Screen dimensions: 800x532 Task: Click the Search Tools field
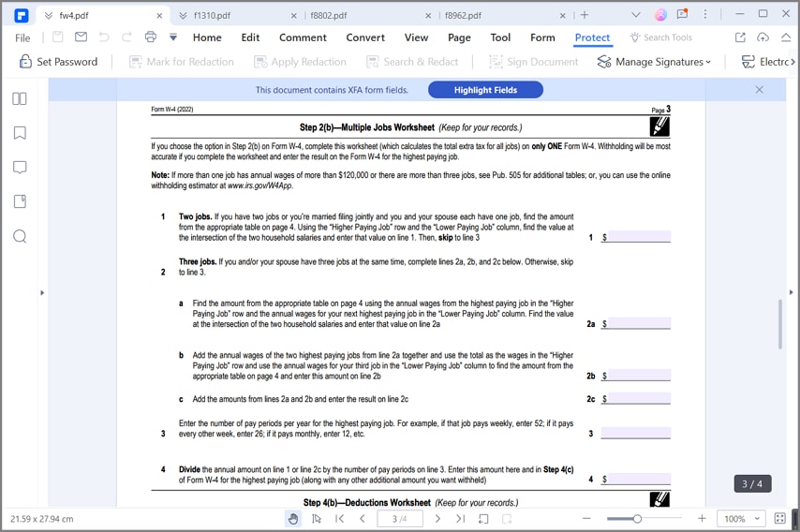point(661,37)
